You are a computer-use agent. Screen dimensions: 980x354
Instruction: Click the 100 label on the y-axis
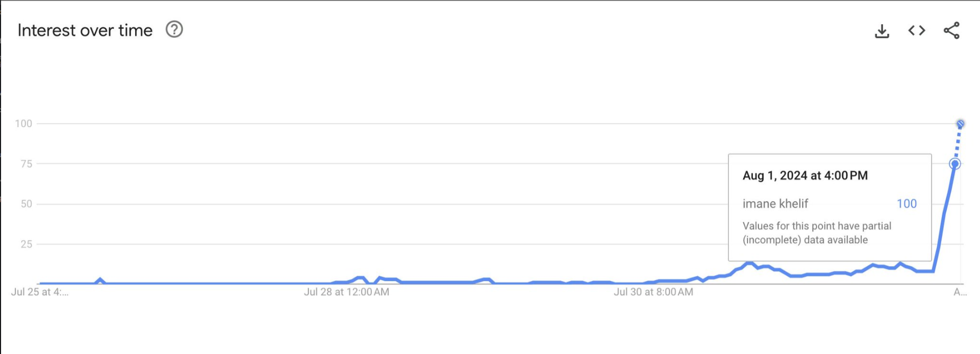23,124
